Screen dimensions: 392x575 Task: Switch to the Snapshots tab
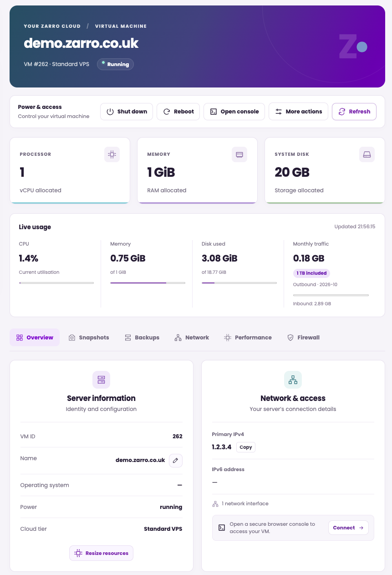tap(89, 338)
